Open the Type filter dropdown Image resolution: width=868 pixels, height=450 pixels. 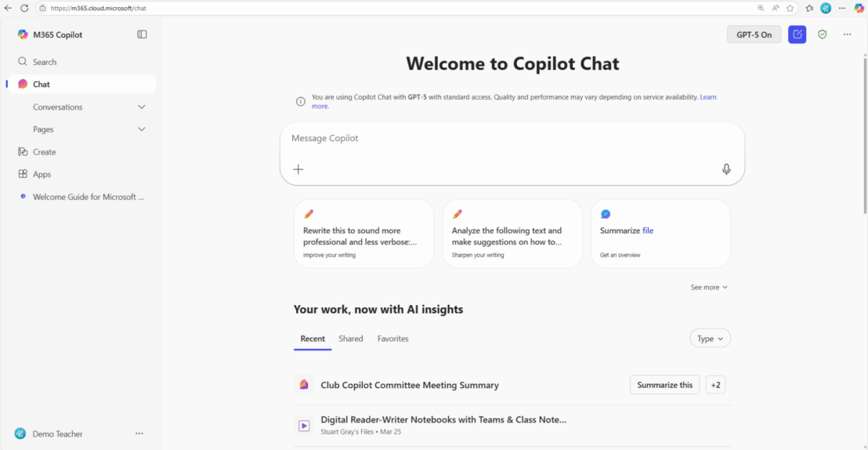[x=710, y=339]
